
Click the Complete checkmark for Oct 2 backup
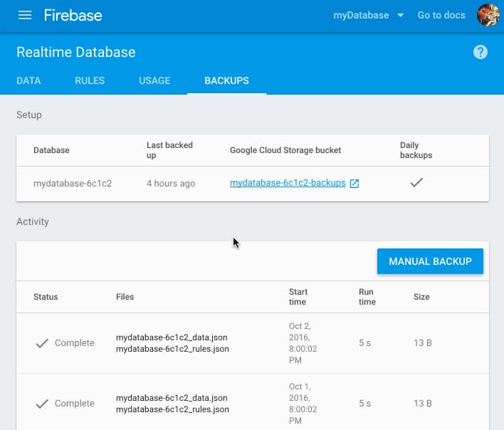pyautogui.click(x=42, y=343)
